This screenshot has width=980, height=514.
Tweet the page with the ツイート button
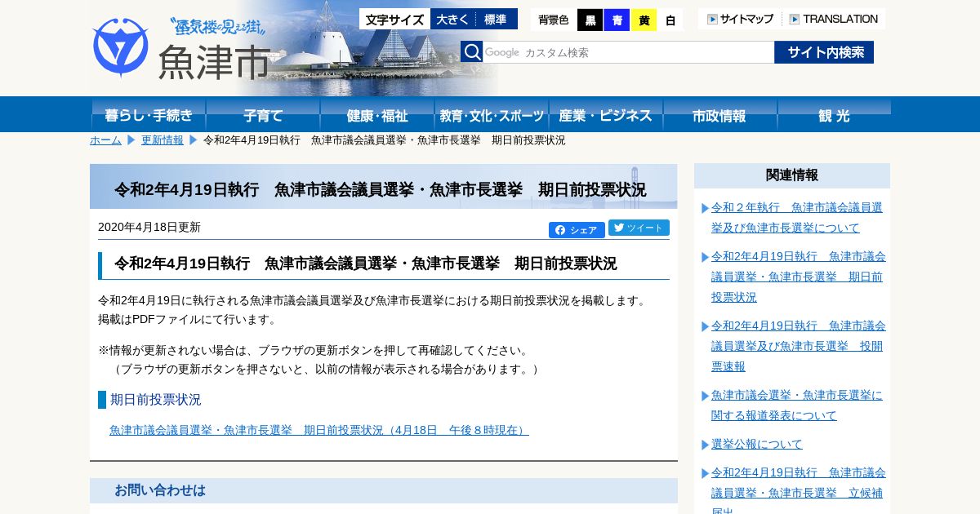pos(639,228)
